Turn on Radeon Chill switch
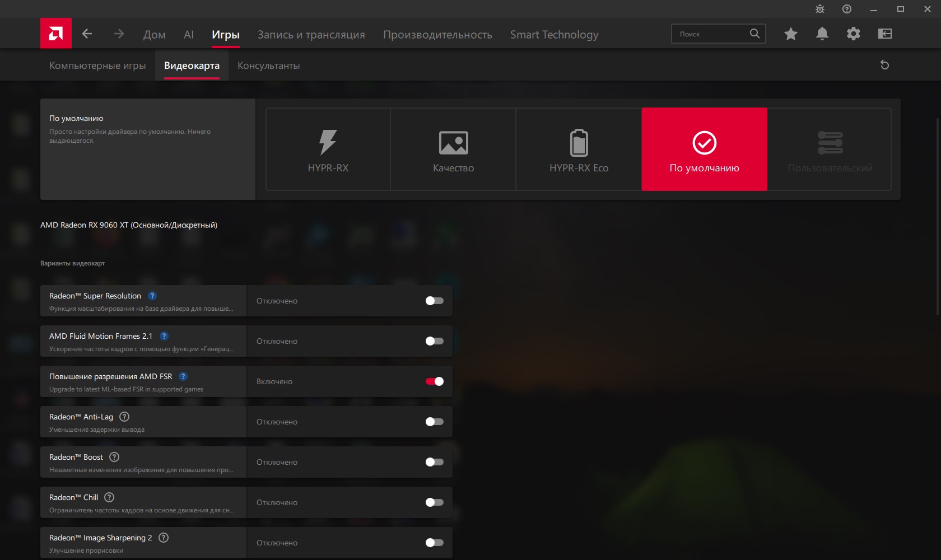The image size is (941, 560). pyautogui.click(x=435, y=502)
